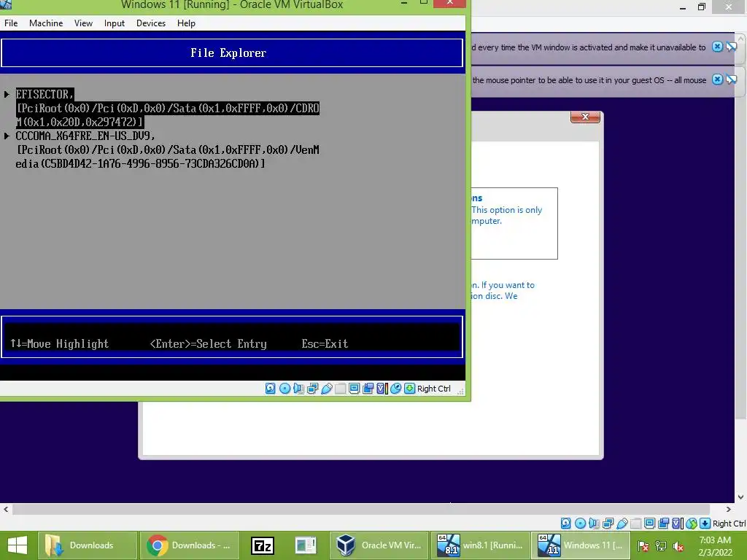The width and height of the screenshot is (747, 560).
Task: Click USB devices icon in Windows 11 VM status bar
Action: coord(326,389)
